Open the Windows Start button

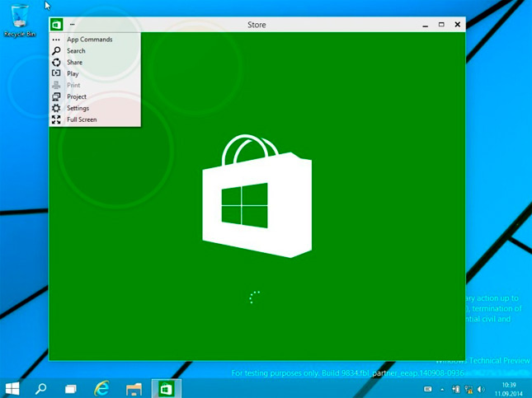coord(12,388)
